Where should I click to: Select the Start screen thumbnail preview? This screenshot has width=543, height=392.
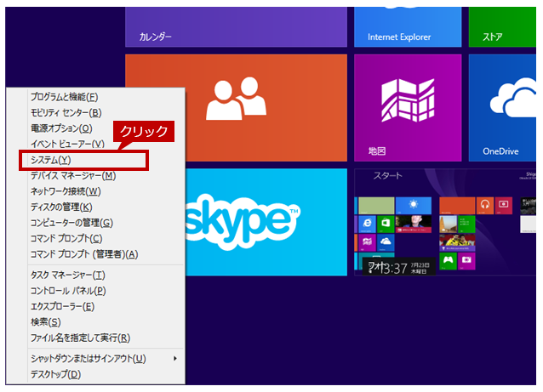tap(445, 222)
